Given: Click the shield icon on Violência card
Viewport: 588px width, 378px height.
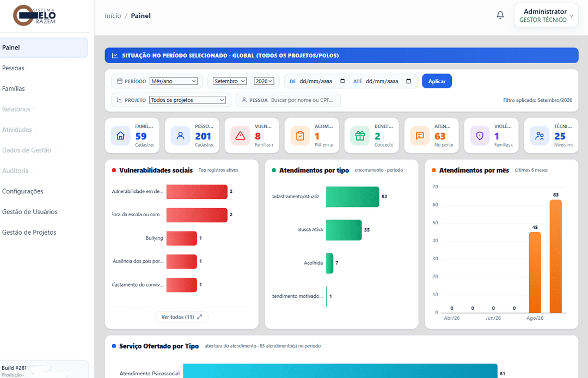Looking at the screenshot, I should coord(480,136).
